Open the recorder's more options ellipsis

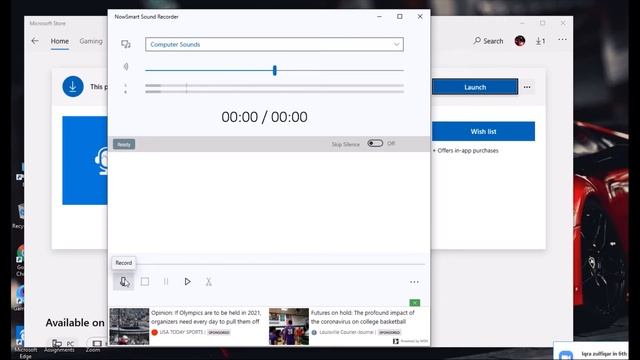coord(414,282)
